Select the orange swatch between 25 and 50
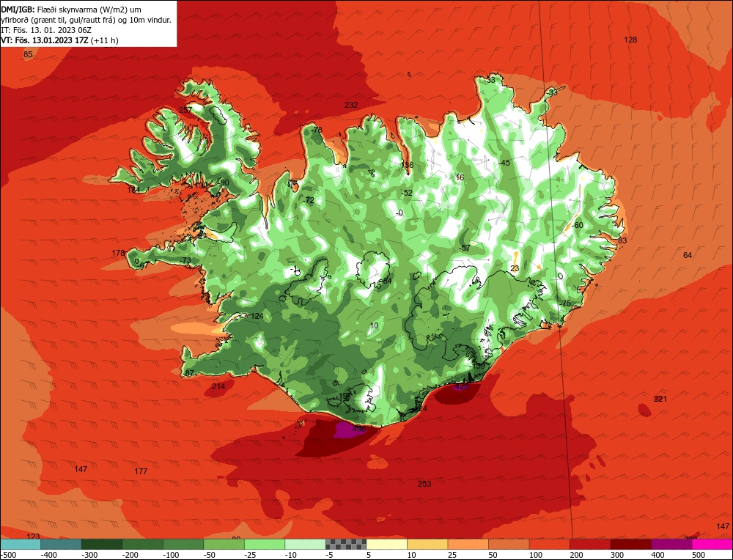The width and height of the screenshot is (733, 560). coord(468,544)
